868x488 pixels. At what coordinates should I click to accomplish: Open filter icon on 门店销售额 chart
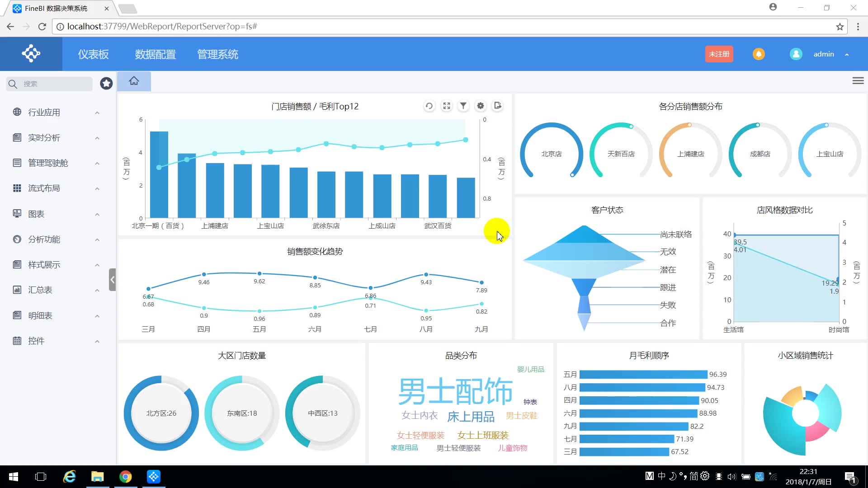(x=463, y=106)
